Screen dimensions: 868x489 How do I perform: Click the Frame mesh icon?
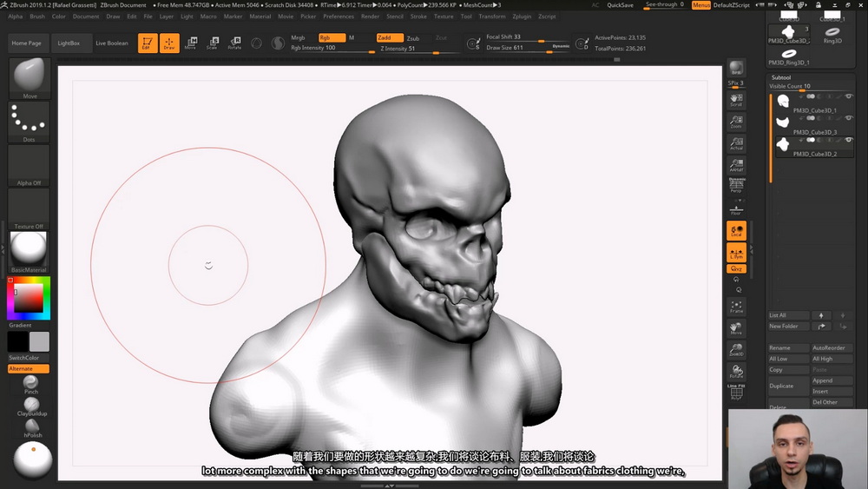point(736,307)
